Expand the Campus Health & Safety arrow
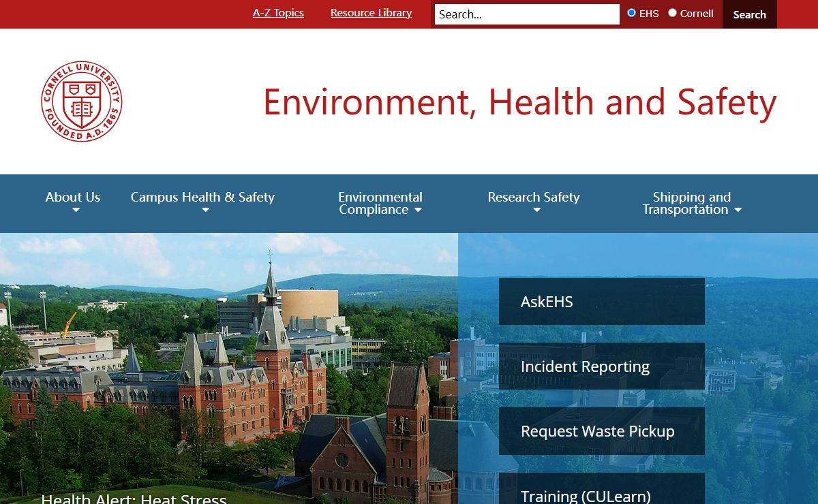The image size is (818, 504). tap(205, 210)
